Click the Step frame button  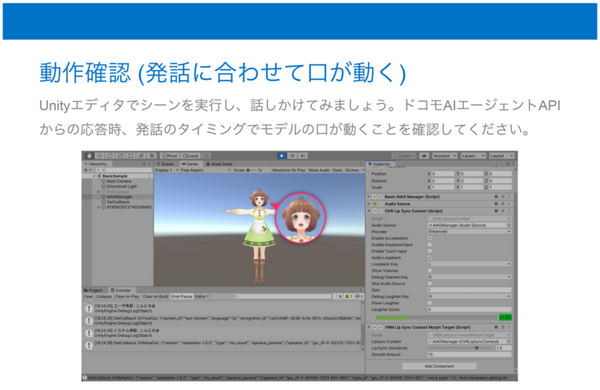click(x=303, y=156)
